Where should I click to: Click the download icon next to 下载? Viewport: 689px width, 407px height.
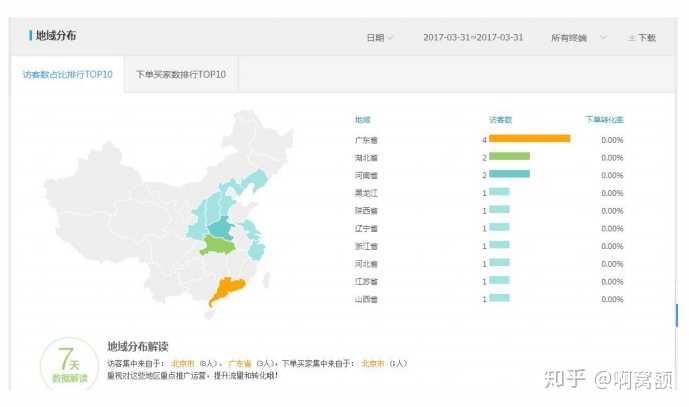click(631, 38)
